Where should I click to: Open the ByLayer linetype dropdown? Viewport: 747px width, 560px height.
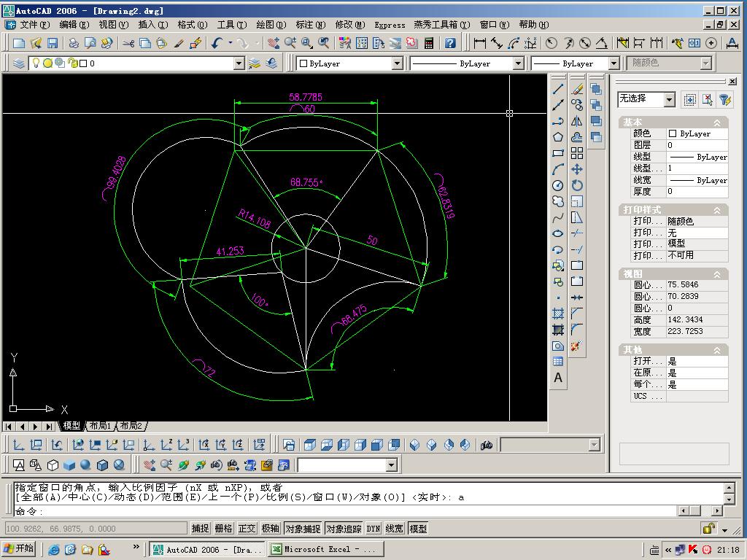click(519, 63)
